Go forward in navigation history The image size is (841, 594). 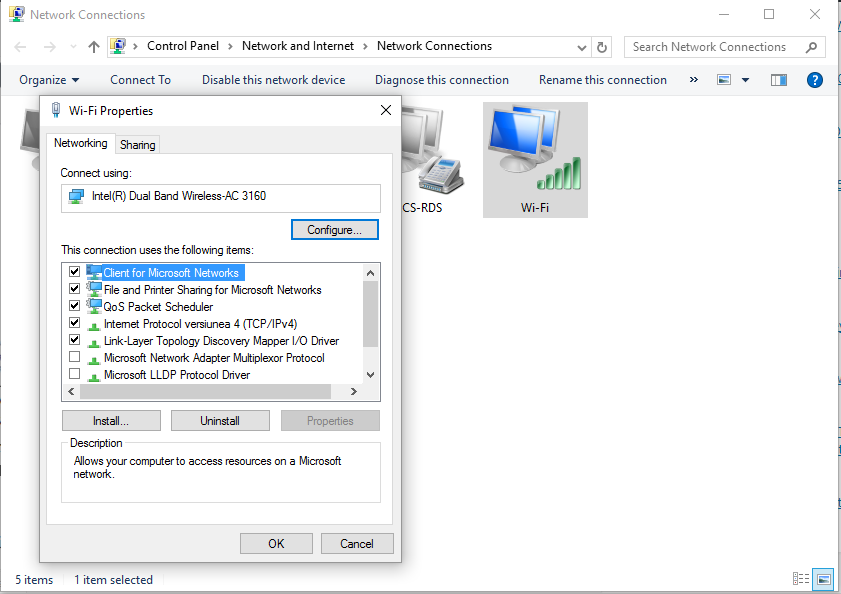49,47
